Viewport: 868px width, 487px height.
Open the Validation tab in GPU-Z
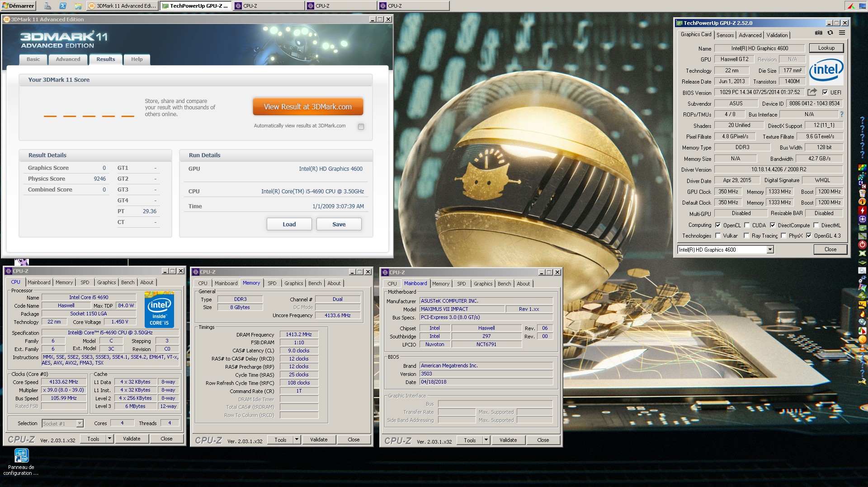(x=777, y=35)
